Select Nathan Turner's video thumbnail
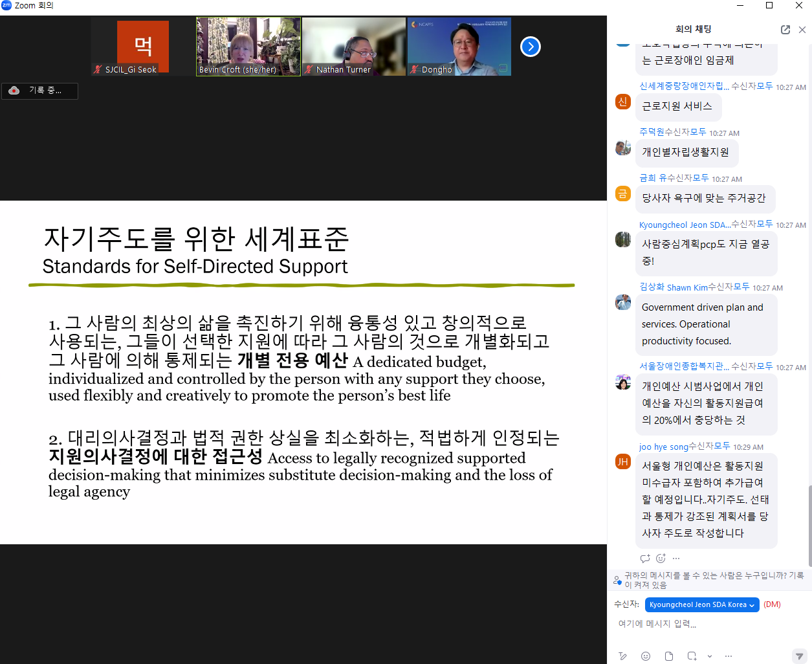Viewport: 812px width, 664px height. (x=354, y=47)
